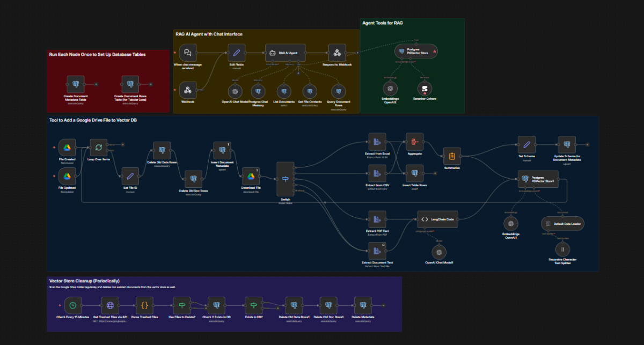Click the Switch node
Viewport: 644px width, 345px height.
pyautogui.click(x=285, y=179)
